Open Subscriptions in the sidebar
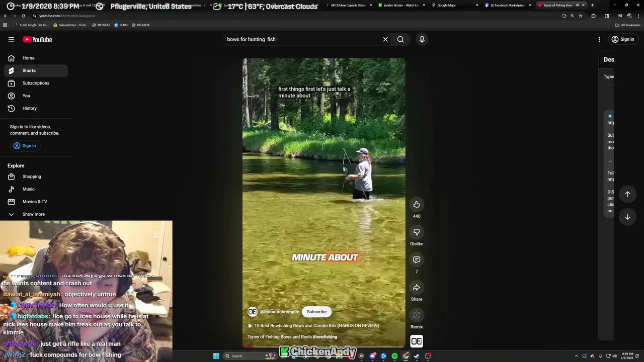This screenshot has width=644, height=362. click(35, 83)
